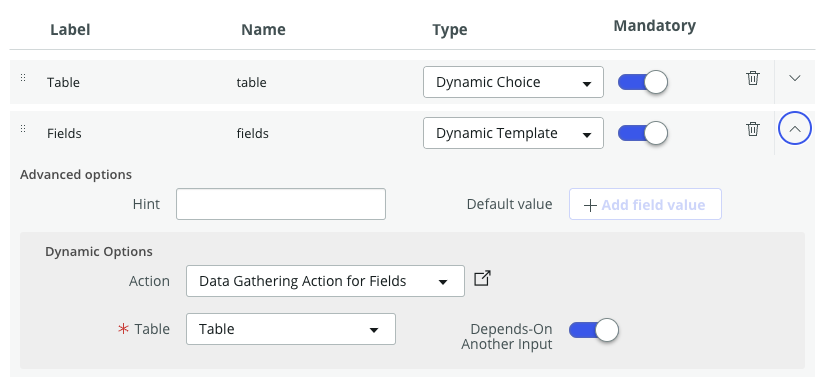Expand the Table row advanced options
Viewport: 823px width, 377px height.
(x=795, y=78)
